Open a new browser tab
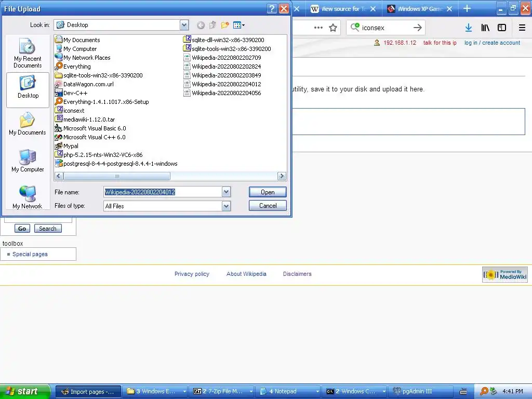 467,8
